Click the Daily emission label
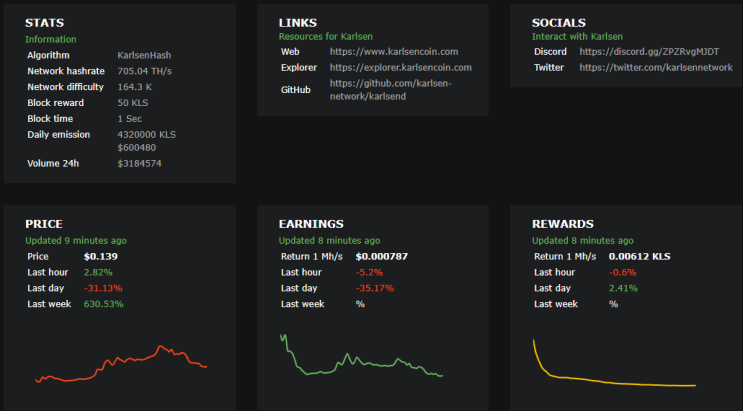 [58, 135]
